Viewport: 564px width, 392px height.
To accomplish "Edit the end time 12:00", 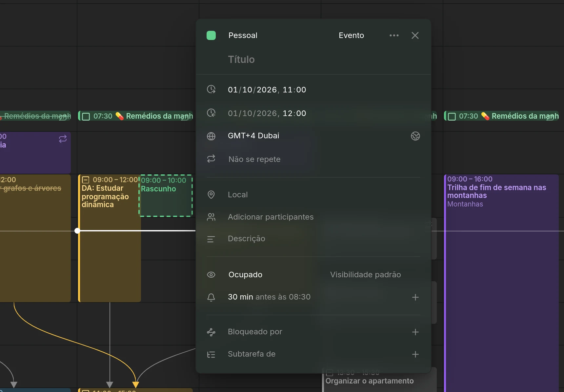I will 294,113.
